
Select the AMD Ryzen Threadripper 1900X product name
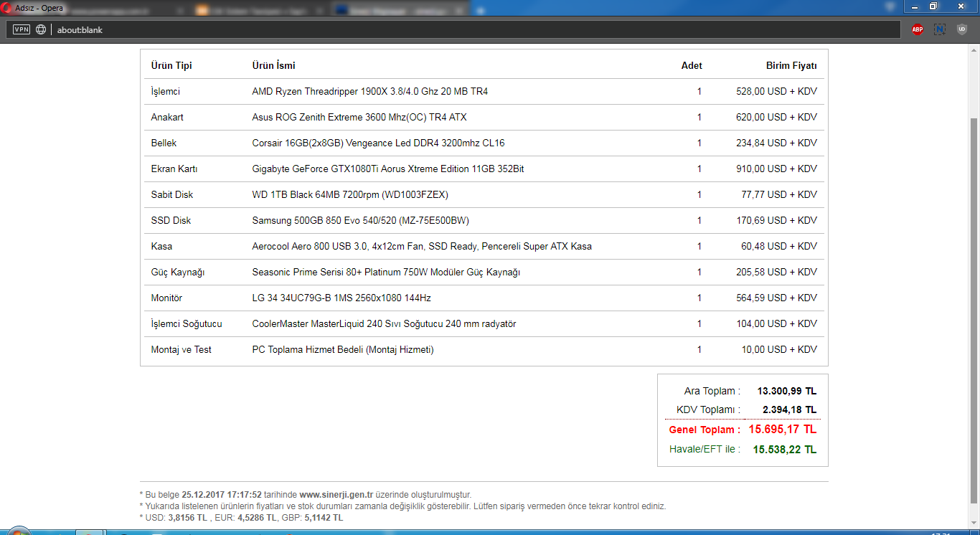370,91
